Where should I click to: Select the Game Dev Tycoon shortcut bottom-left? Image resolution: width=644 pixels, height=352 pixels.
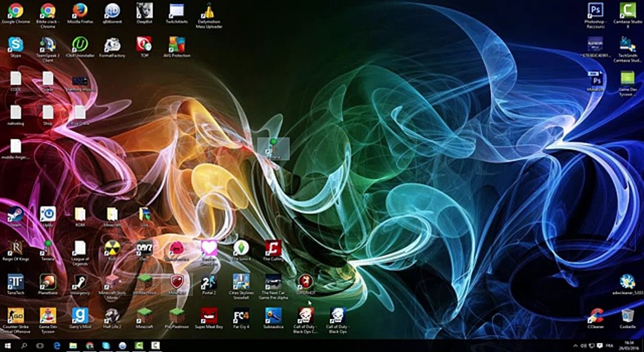pyautogui.click(x=47, y=320)
